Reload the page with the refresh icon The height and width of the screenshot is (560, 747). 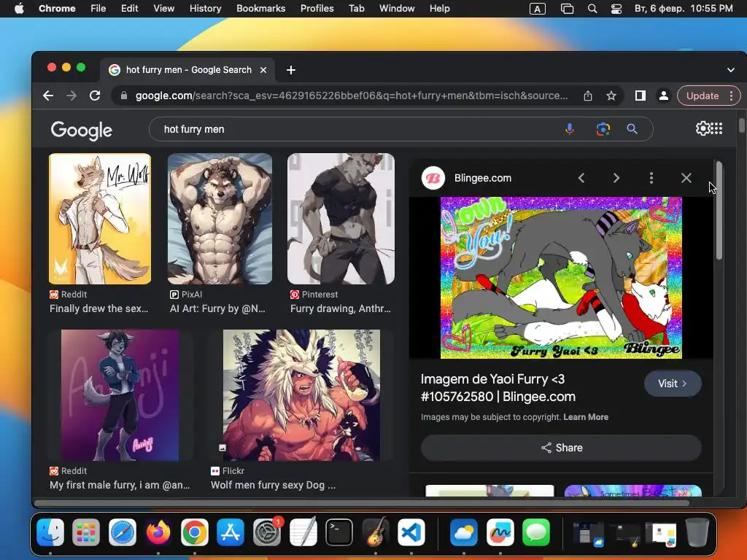[95, 96]
